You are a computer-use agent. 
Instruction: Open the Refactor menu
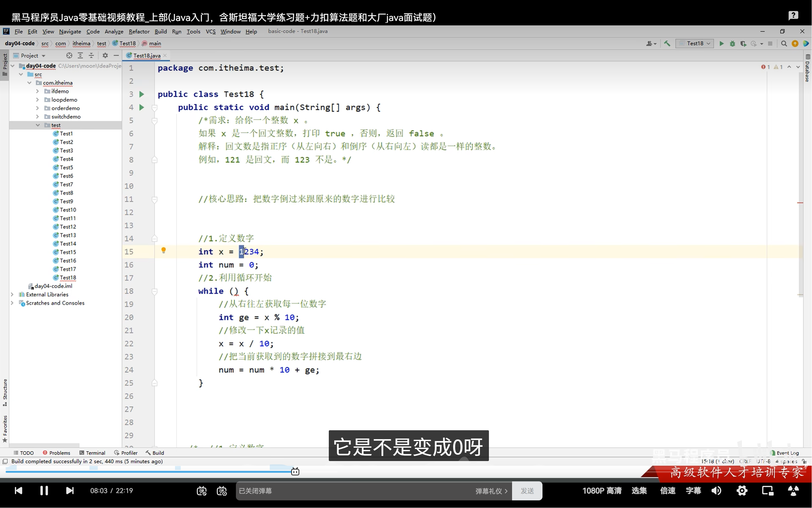coord(139,32)
